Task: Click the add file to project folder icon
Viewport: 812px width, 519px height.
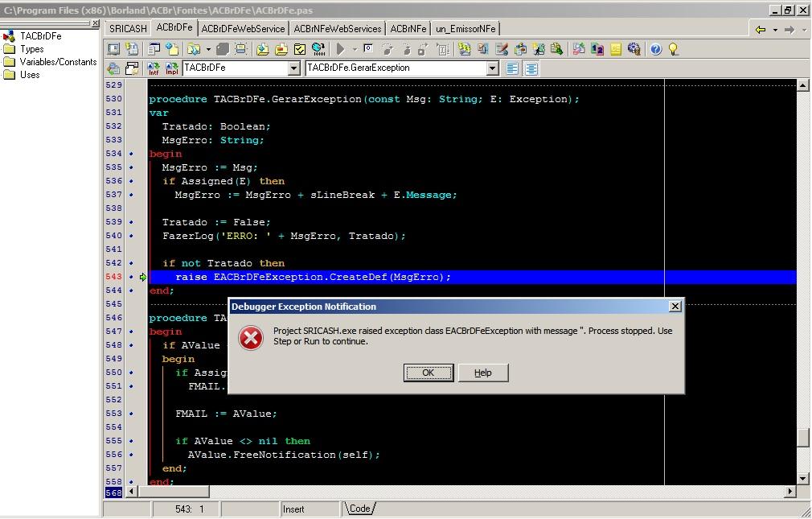Action: 263,49
